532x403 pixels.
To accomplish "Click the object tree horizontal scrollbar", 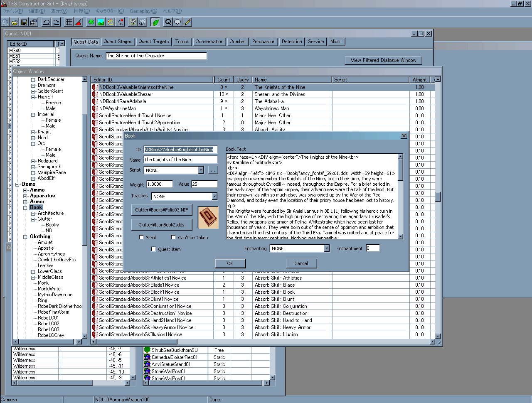I will [x=47, y=342].
